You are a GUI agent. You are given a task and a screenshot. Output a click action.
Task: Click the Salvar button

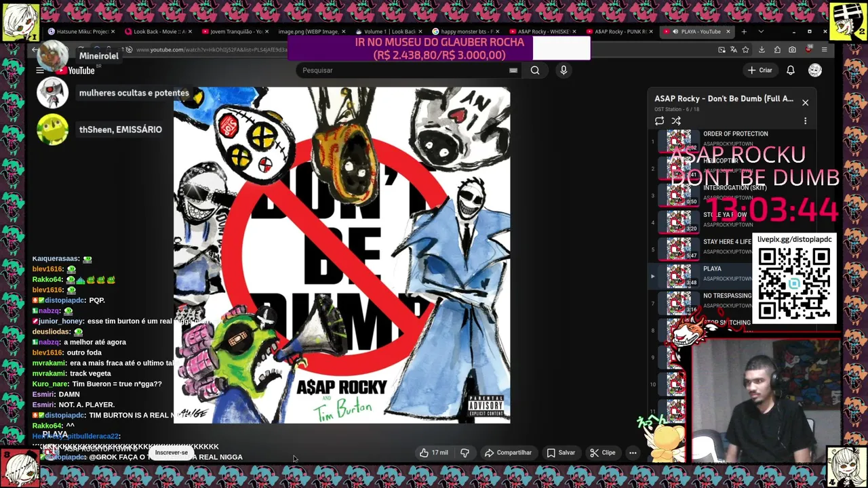click(x=561, y=453)
